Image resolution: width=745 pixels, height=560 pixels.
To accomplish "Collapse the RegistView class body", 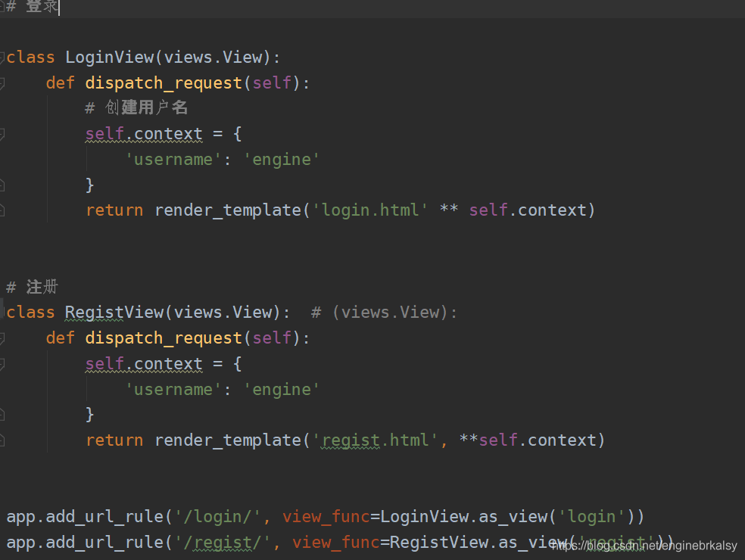I will 2,312.
